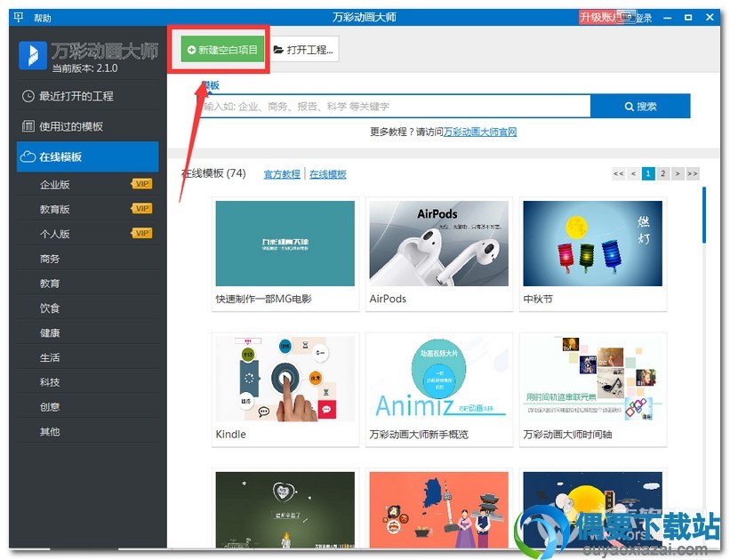Select the 生活 category
Screen dimensions: 730x560
coord(50,357)
